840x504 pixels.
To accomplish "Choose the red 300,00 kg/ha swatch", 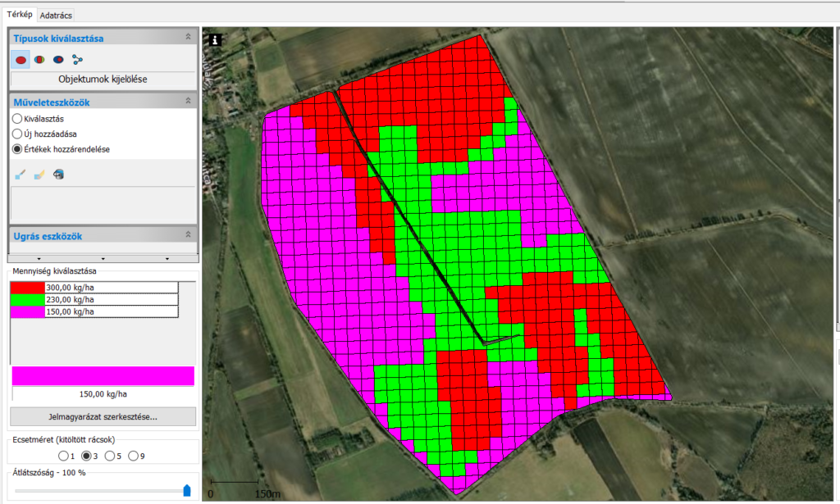I will [x=27, y=287].
